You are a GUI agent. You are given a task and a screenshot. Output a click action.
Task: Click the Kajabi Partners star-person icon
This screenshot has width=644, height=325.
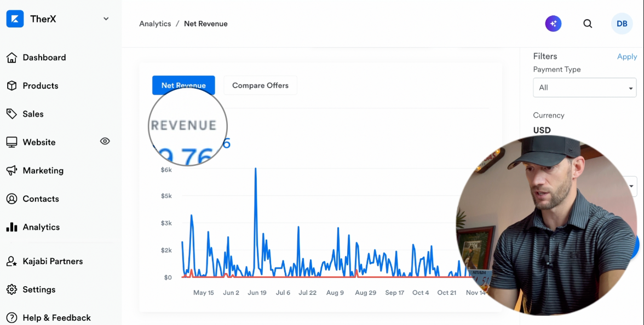point(12,261)
